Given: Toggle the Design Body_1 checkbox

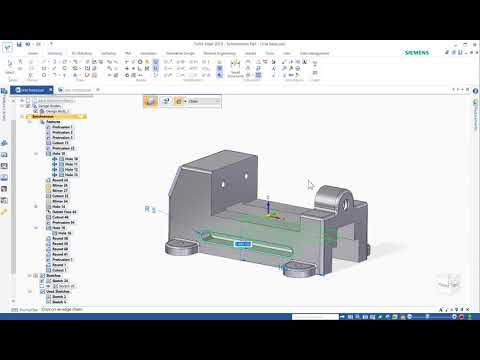Looking at the screenshot, I should click(35, 111).
